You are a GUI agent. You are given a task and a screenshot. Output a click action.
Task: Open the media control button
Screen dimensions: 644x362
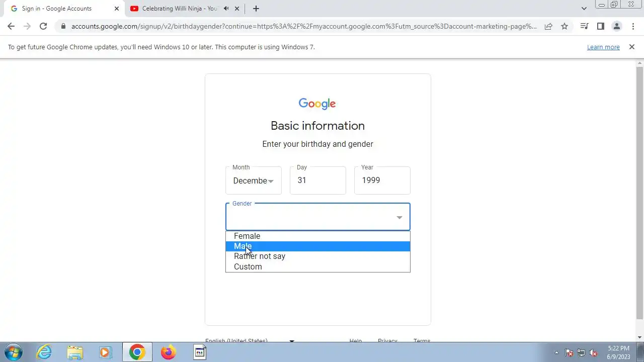click(584, 26)
